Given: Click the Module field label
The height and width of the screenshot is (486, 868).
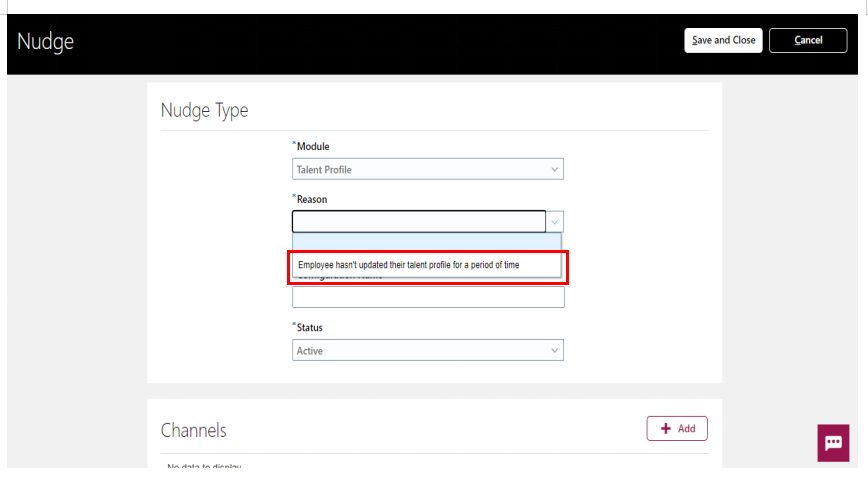Looking at the screenshot, I should (313, 147).
